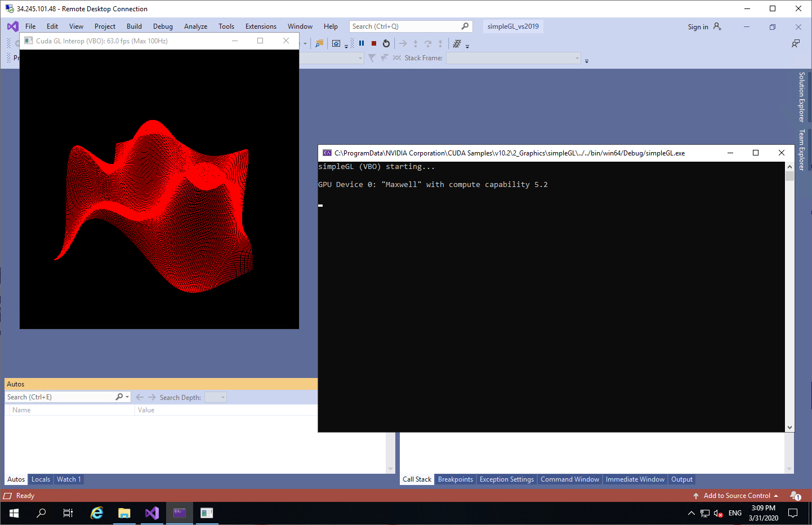Image resolution: width=812 pixels, height=525 pixels.
Task: Expand the Stack Frame dropdown
Action: [577, 58]
